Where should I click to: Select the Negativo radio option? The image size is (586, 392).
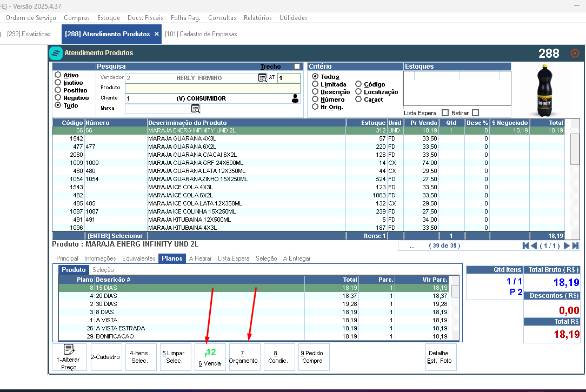click(x=58, y=97)
